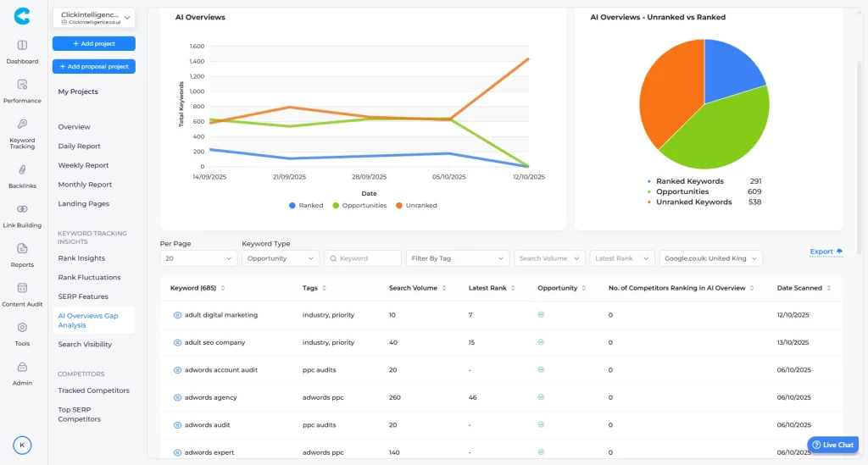Select Weekly Report in the project menu
This screenshot has height=465, width=868.
[83, 165]
